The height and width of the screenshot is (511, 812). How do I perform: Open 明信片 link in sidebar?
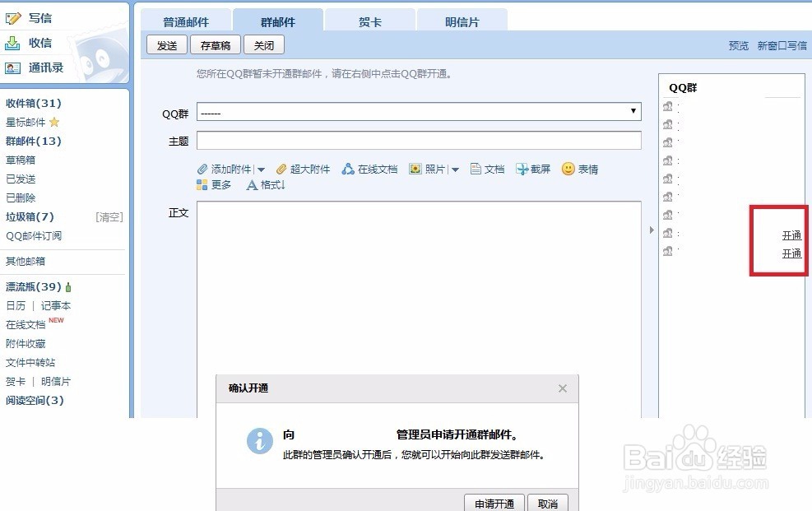pyautogui.click(x=56, y=382)
